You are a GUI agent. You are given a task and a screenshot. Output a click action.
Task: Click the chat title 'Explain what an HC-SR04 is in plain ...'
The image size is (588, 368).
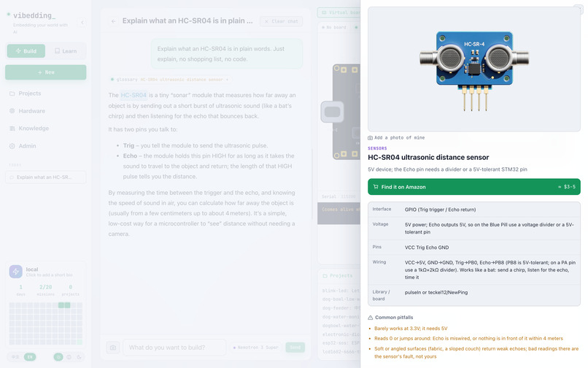pos(187,21)
